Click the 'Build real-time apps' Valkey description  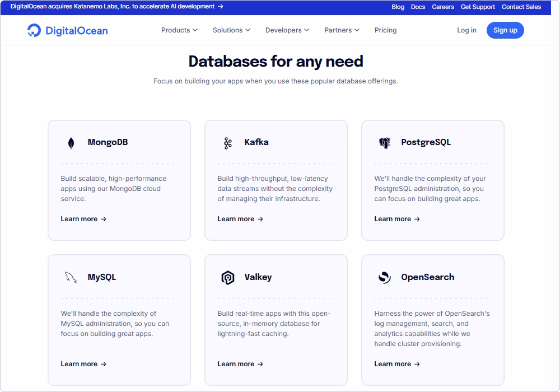(x=274, y=324)
